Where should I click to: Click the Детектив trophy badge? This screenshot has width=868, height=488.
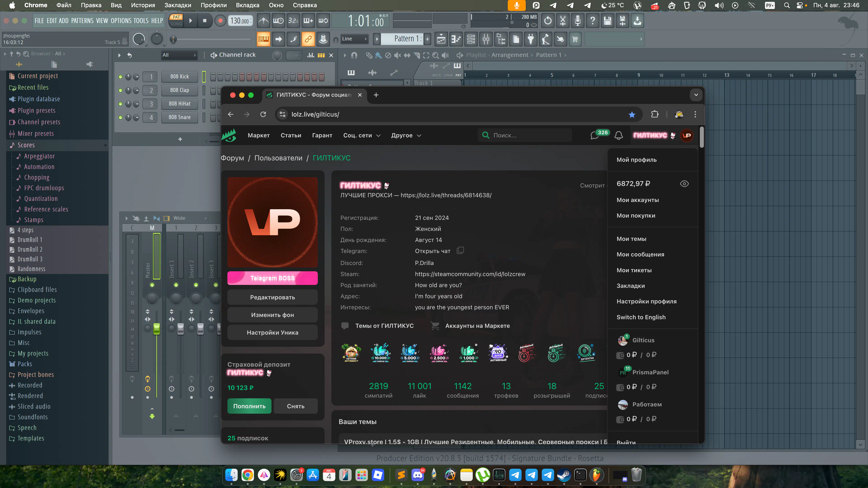[x=587, y=353]
